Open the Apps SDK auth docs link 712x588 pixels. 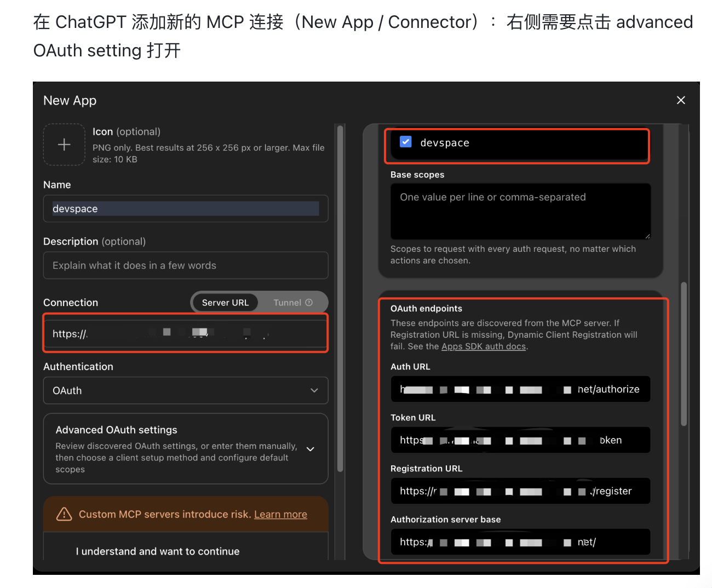click(x=484, y=347)
